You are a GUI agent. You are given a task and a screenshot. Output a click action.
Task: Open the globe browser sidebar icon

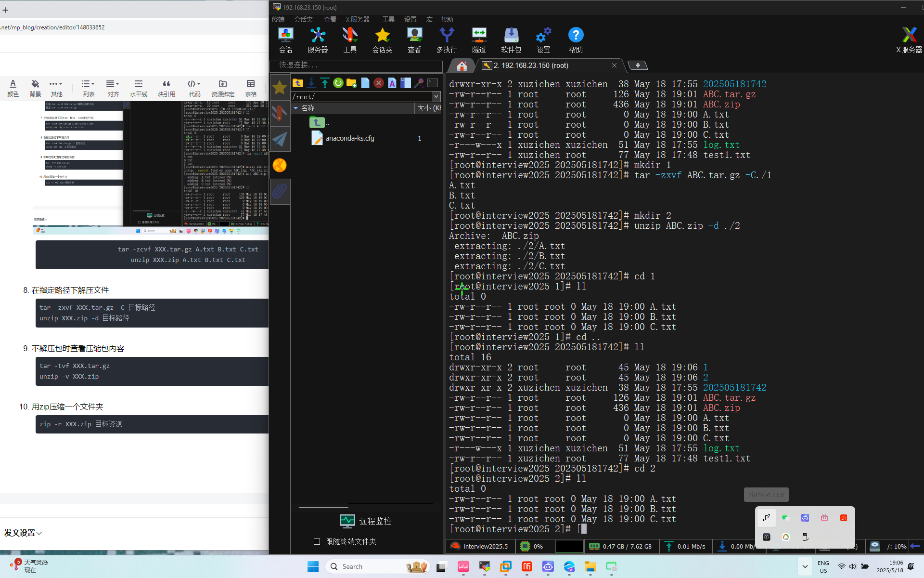280,165
